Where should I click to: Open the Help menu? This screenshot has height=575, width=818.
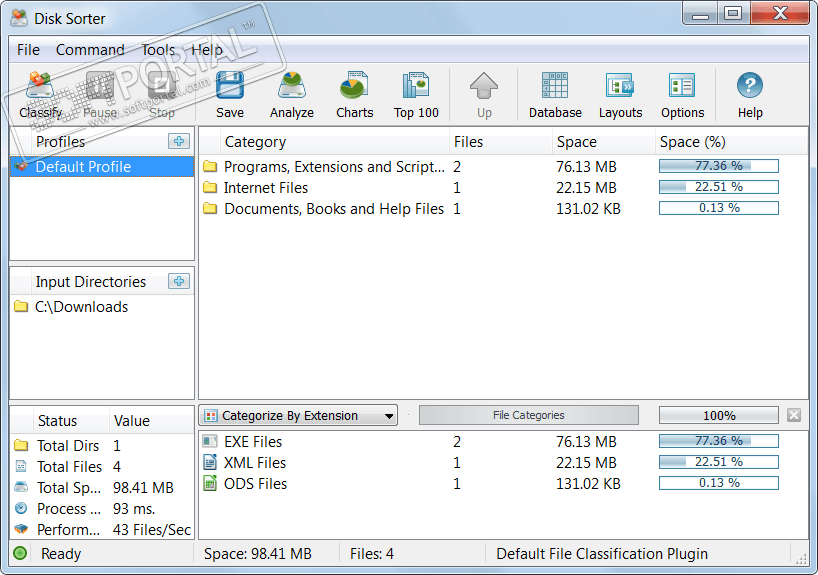(x=207, y=50)
